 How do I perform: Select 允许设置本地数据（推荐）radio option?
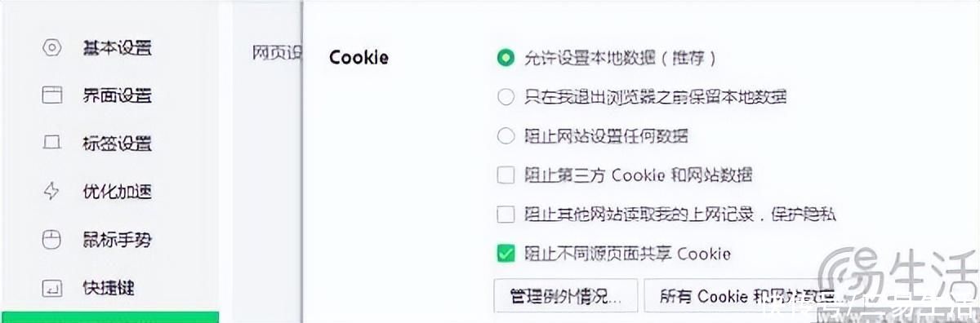[506, 57]
